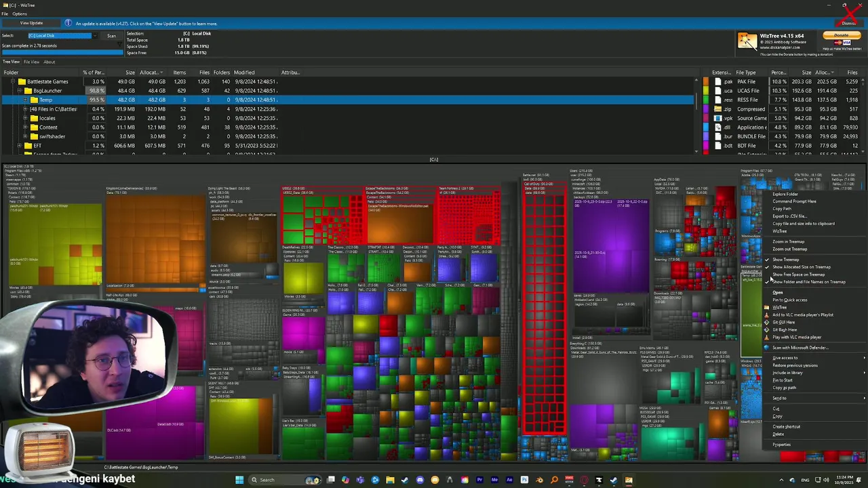Choose Command Prompt Here
The width and height of the screenshot is (868, 488).
794,201
